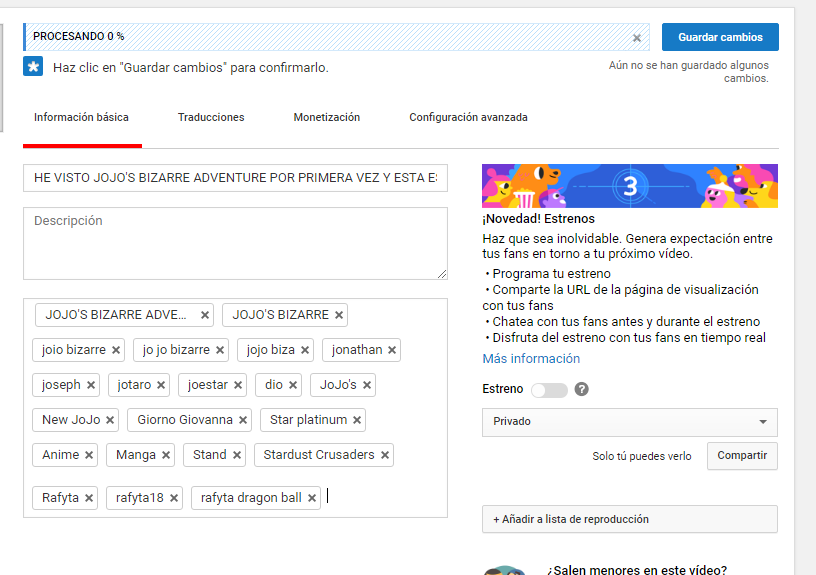816x575 pixels.
Task: Remove the Manga tag
Action: 166,455
